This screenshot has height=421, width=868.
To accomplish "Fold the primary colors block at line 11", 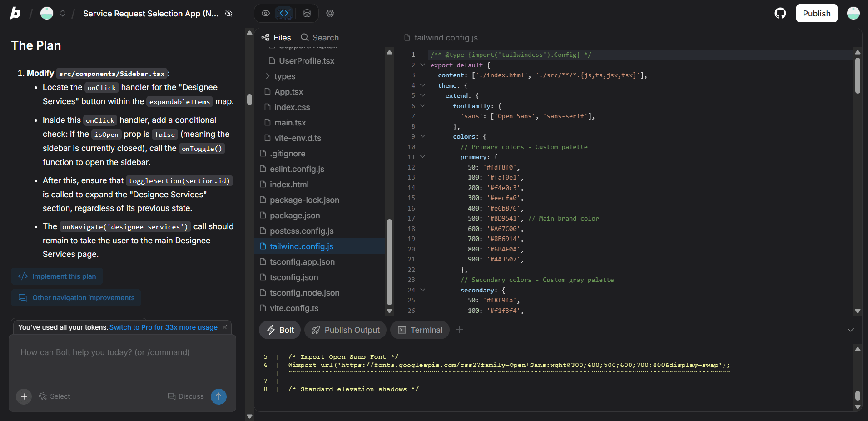I will pos(422,157).
